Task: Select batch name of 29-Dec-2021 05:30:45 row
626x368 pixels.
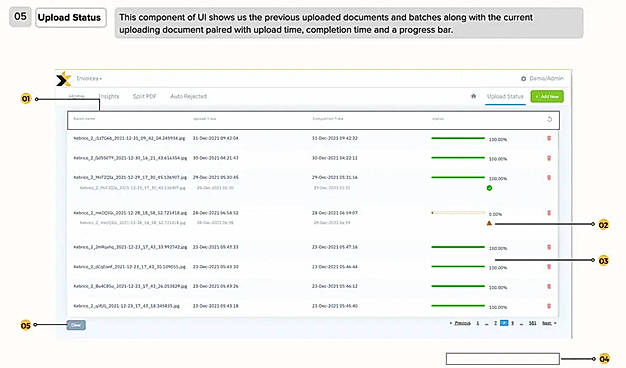Action: click(130, 177)
